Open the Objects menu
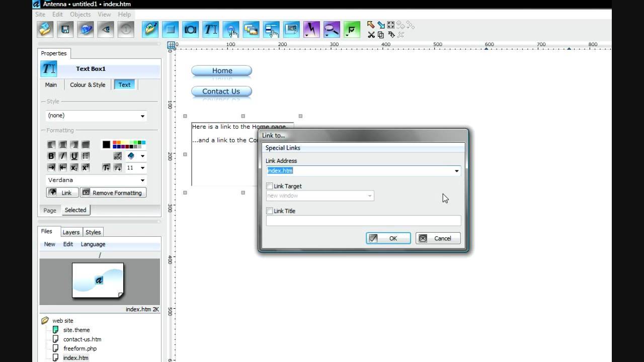Image resolution: width=644 pixels, height=362 pixels. 80,15
